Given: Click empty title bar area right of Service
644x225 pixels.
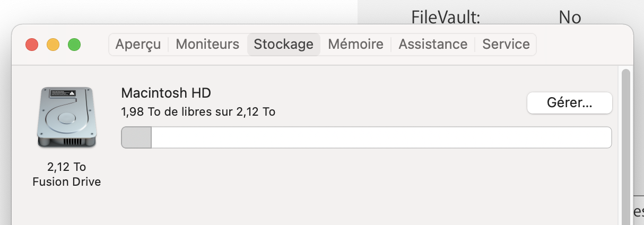Looking at the screenshot, I should coord(584,44).
